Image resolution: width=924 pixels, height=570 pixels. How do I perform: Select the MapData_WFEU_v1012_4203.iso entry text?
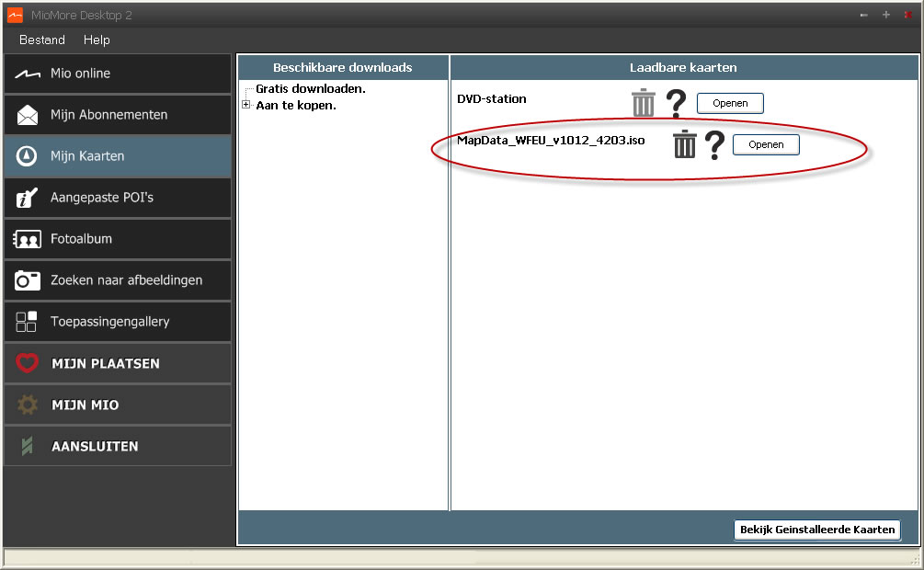pos(551,141)
